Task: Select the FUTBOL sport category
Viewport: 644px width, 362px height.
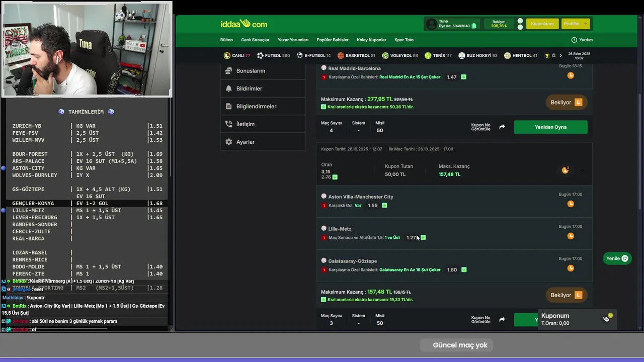Action: click(273, 55)
